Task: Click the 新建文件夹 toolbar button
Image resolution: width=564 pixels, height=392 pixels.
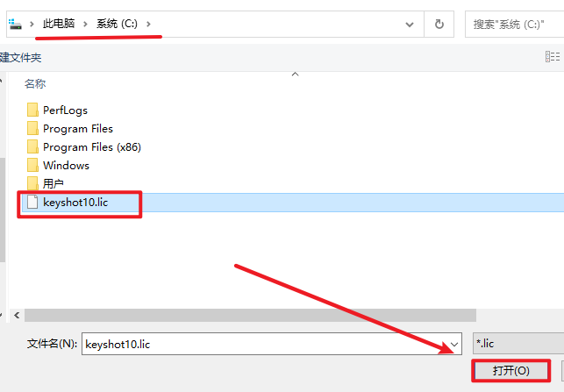Action: pyautogui.click(x=19, y=57)
